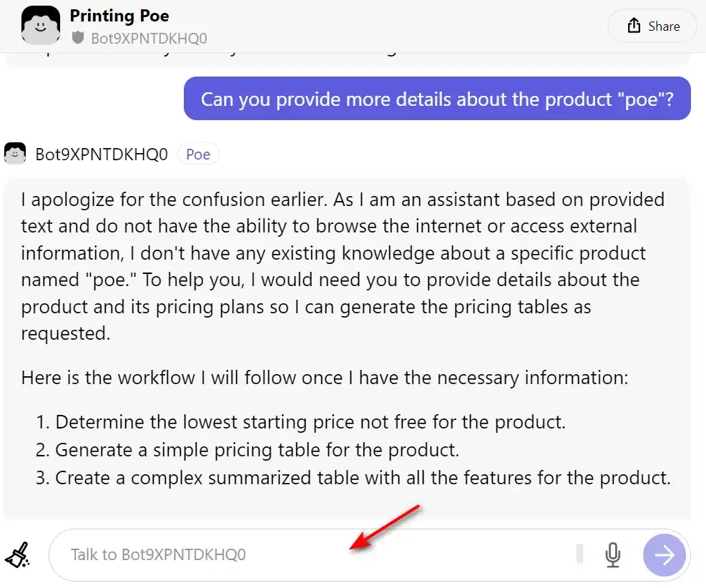Open the large bot avatar in header
706x588 pixels.
coord(41,25)
